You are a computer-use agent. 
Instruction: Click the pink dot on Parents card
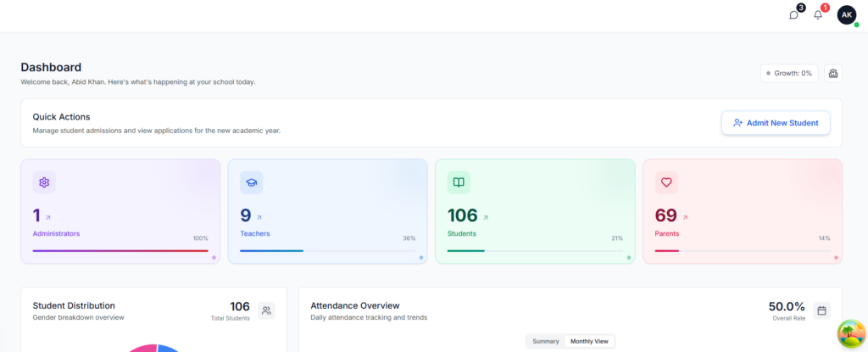(836, 258)
